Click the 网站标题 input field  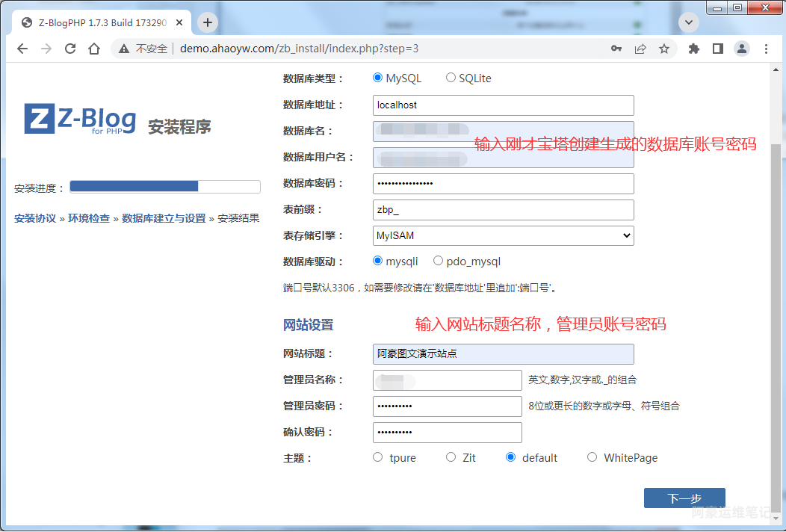[x=504, y=354]
